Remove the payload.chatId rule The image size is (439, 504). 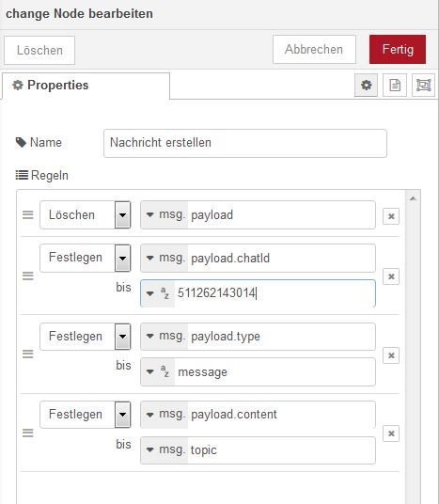pyautogui.click(x=391, y=276)
